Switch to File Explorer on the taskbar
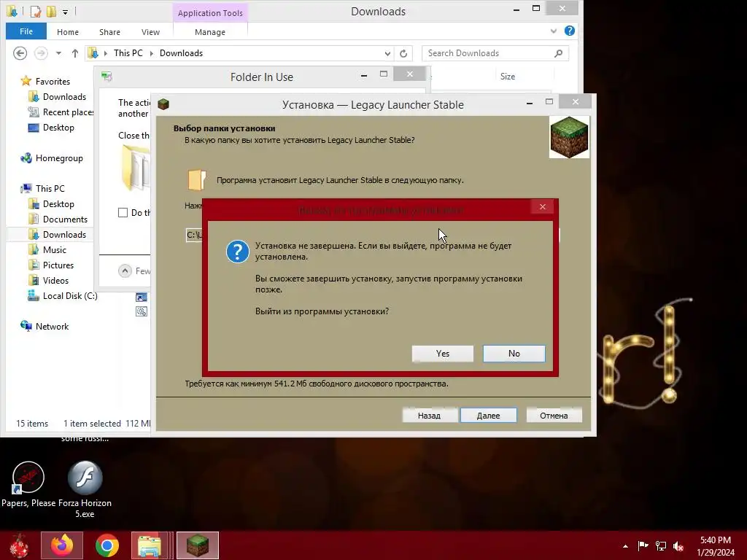Image resolution: width=747 pixels, height=560 pixels. [150, 545]
